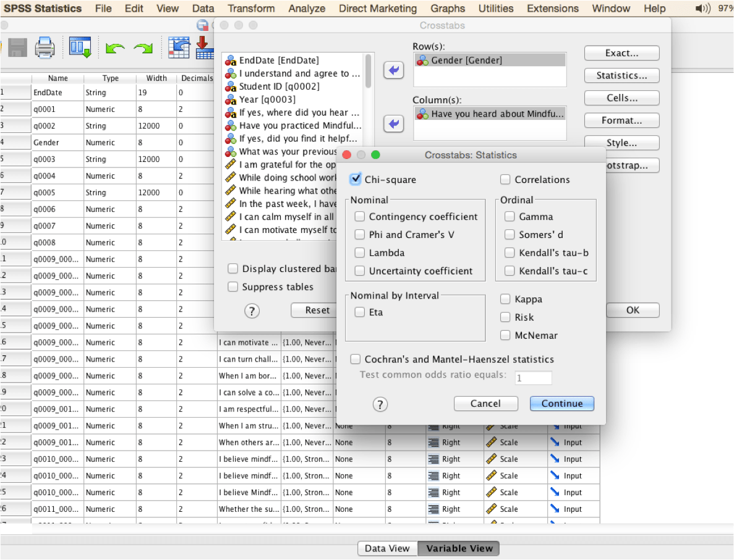Viewport: 734px width, 560px height.
Task: Click the Redo green arrow icon
Action: click(x=143, y=48)
